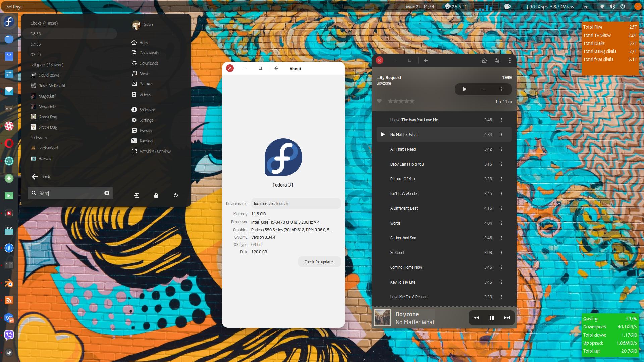Toggle the love heart for the album
644x362 pixels.
point(379,101)
